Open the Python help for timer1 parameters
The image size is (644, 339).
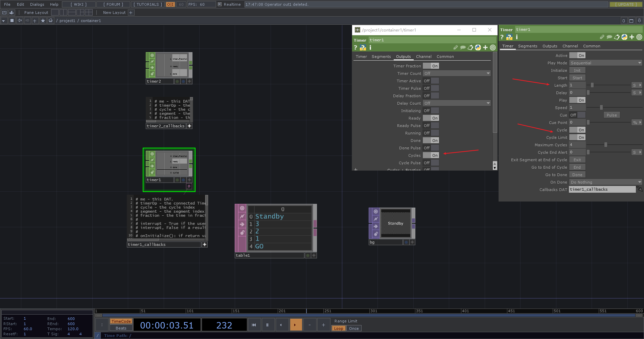point(509,37)
